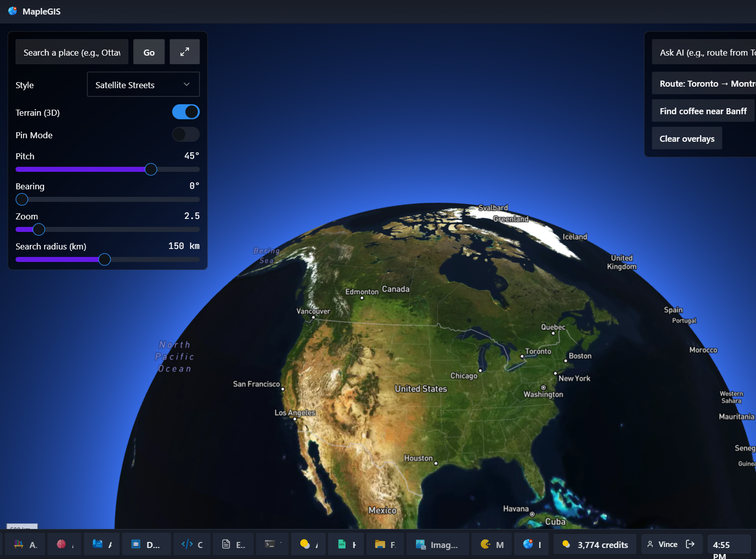This screenshot has height=559, width=756.
Task: Click the Go search button
Action: tap(149, 52)
